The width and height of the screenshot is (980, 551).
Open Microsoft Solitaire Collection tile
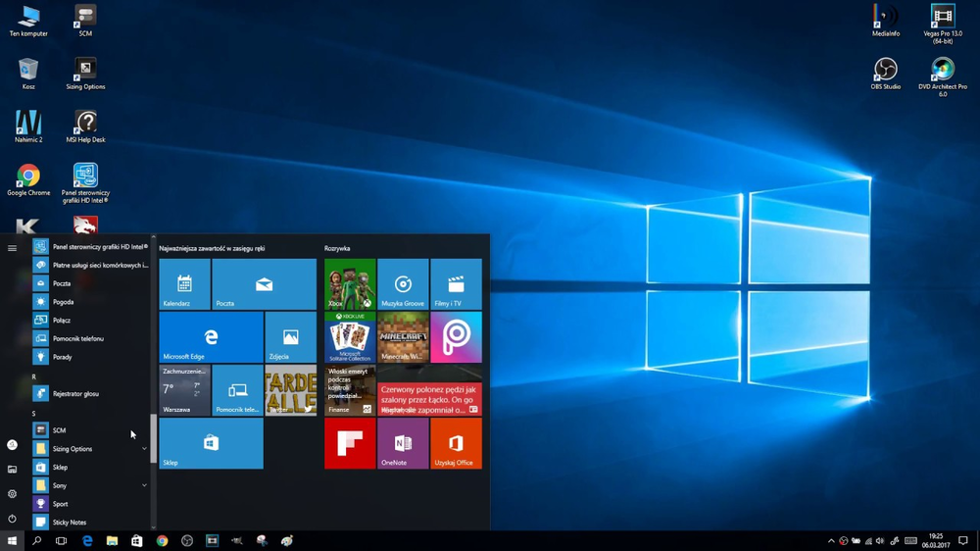(x=350, y=337)
